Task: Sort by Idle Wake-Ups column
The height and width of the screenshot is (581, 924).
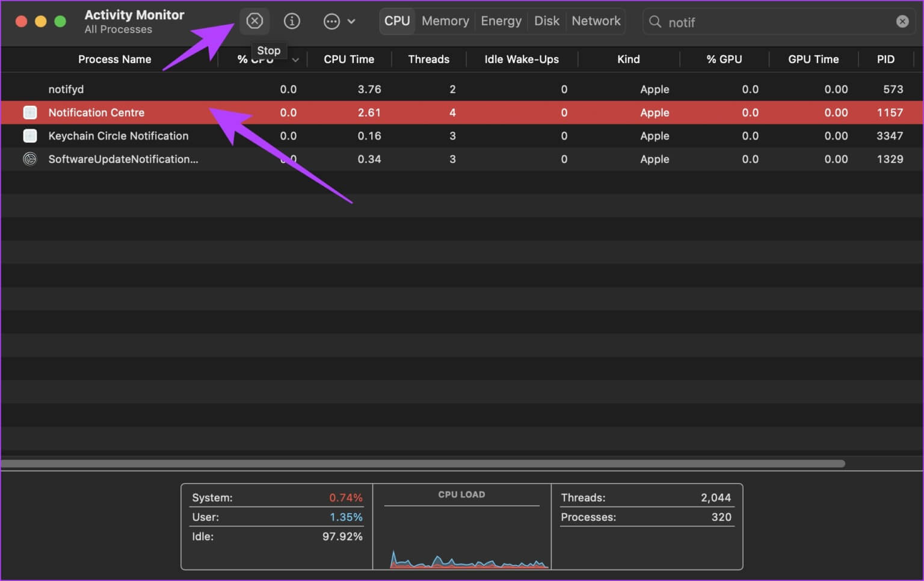Action: pos(522,59)
